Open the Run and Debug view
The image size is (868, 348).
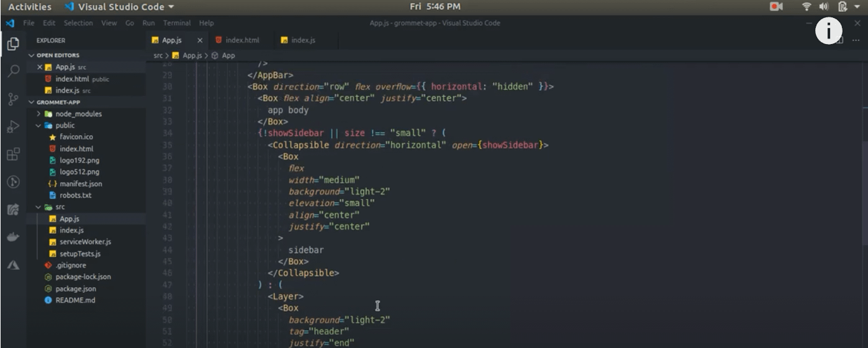[13, 127]
